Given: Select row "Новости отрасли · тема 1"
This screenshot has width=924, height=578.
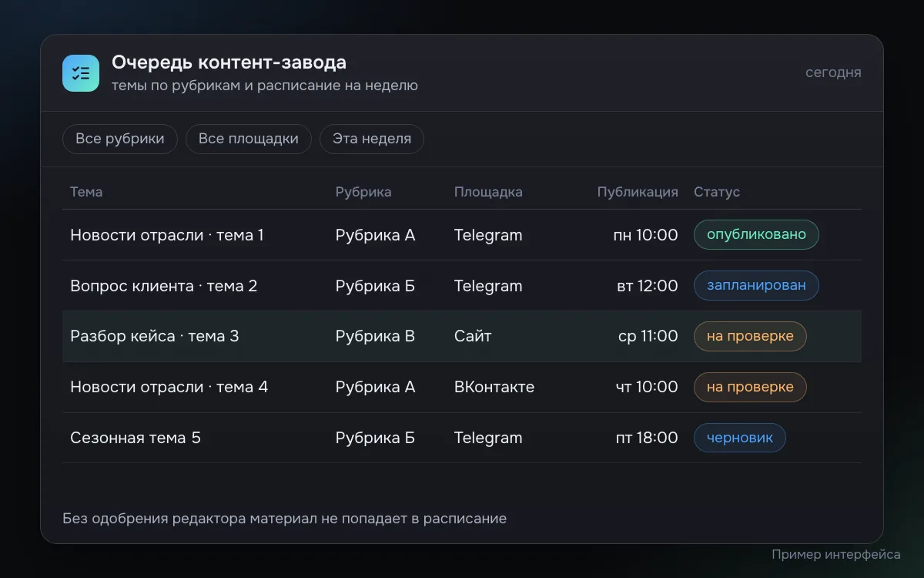Looking at the screenshot, I should pyautogui.click(x=462, y=235).
